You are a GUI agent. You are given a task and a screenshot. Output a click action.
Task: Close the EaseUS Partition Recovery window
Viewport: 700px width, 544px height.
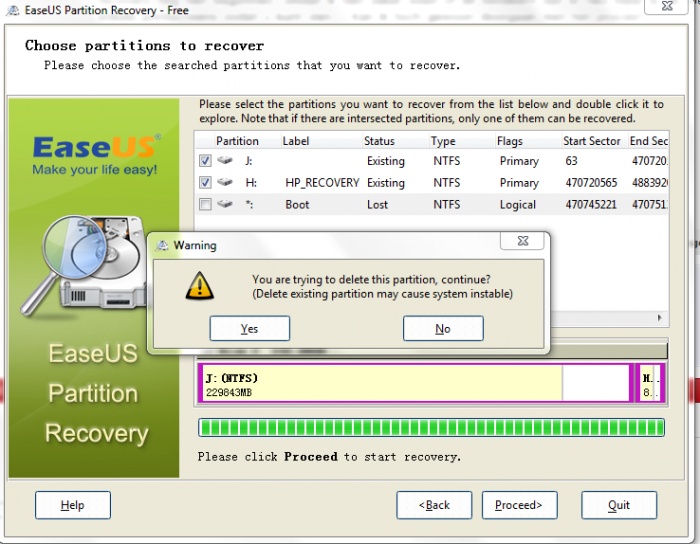click(667, 6)
